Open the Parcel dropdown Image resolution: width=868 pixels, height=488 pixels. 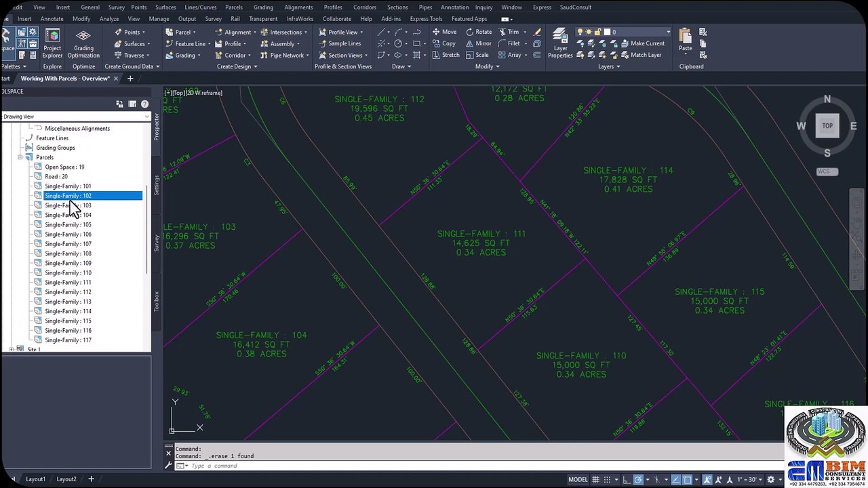click(180, 32)
